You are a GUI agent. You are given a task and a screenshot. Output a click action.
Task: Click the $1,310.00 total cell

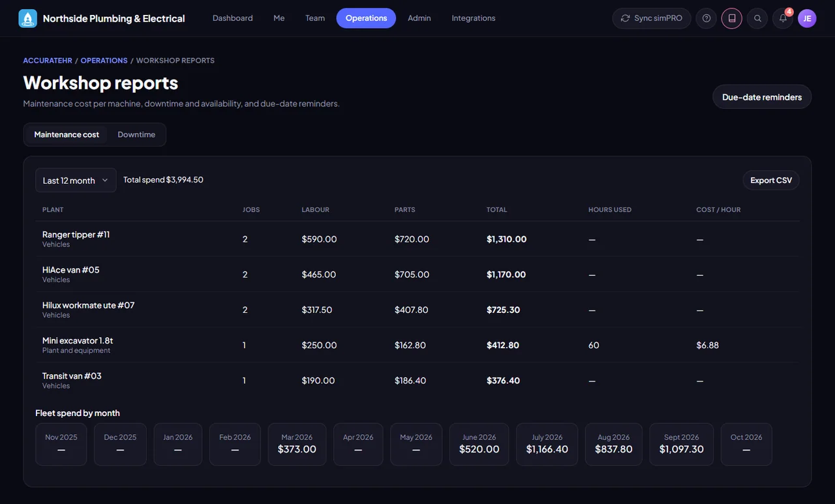(506, 239)
